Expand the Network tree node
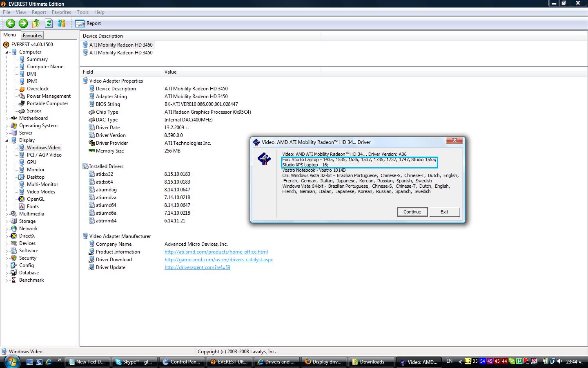 (x=7, y=229)
